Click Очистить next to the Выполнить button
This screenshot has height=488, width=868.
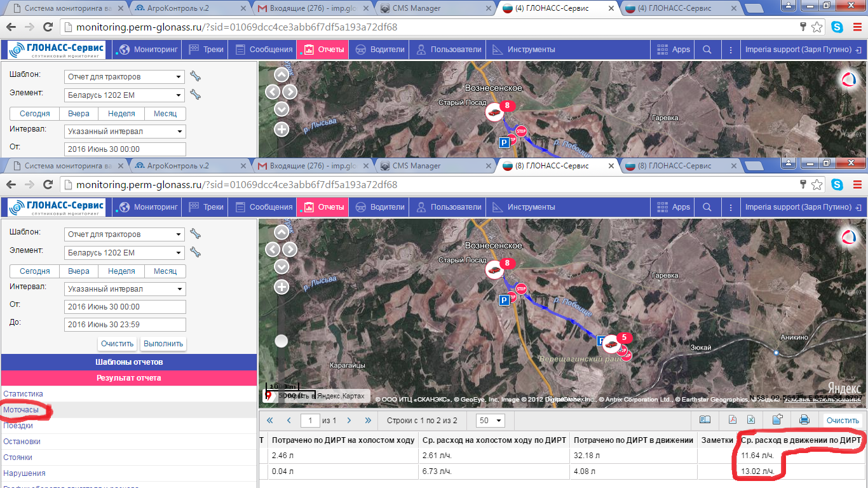[118, 344]
